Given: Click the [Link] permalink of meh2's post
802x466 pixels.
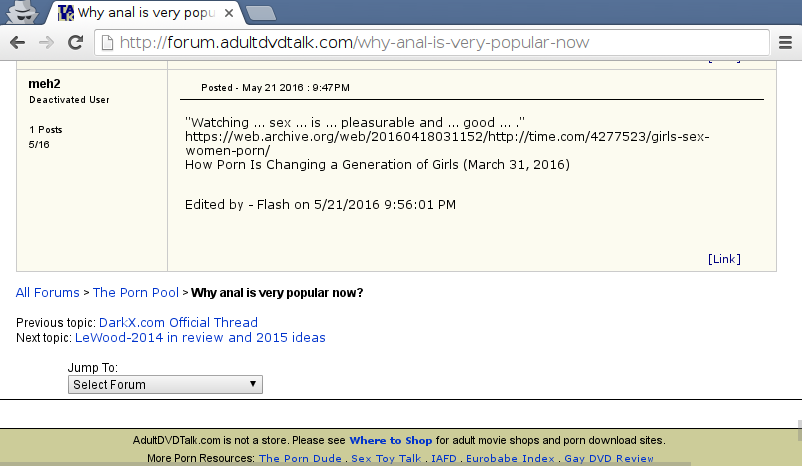Looking at the screenshot, I should click(724, 259).
